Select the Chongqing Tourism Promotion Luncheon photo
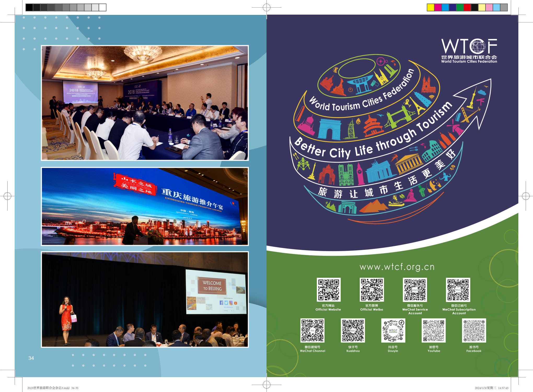Screen dimensions: 533x392 click(x=145, y=206)
